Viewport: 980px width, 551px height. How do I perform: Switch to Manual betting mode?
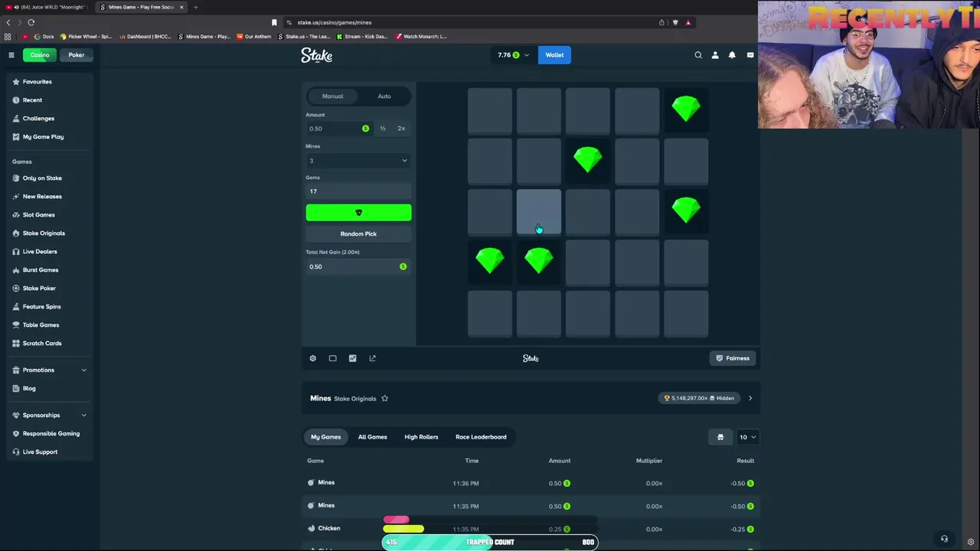(x=332, y=96)
